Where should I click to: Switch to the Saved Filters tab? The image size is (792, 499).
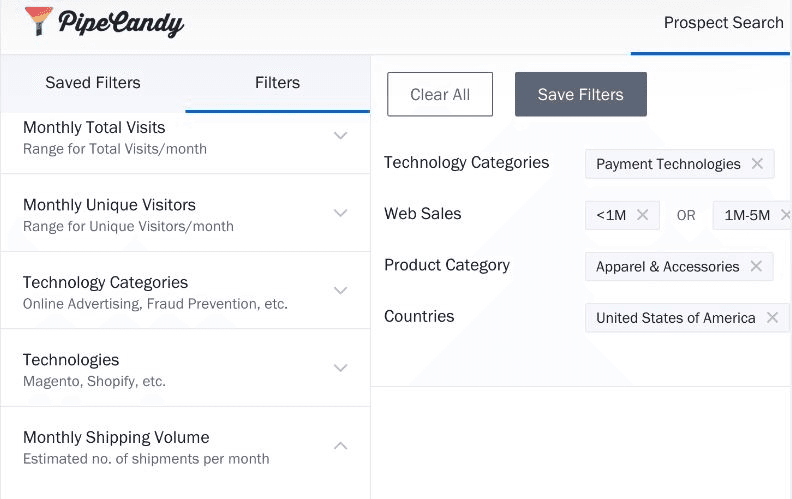[x=93, y=82]
